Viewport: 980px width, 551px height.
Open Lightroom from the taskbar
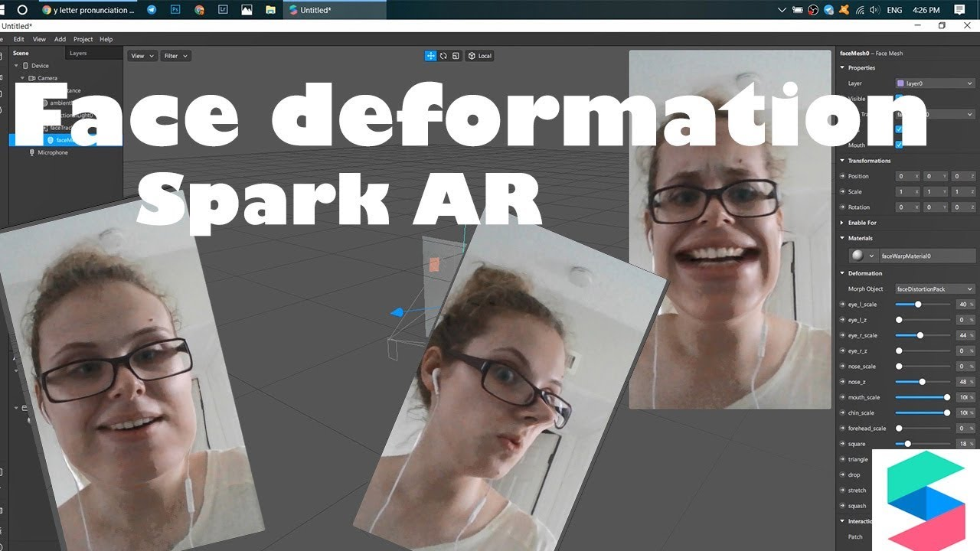223,10
